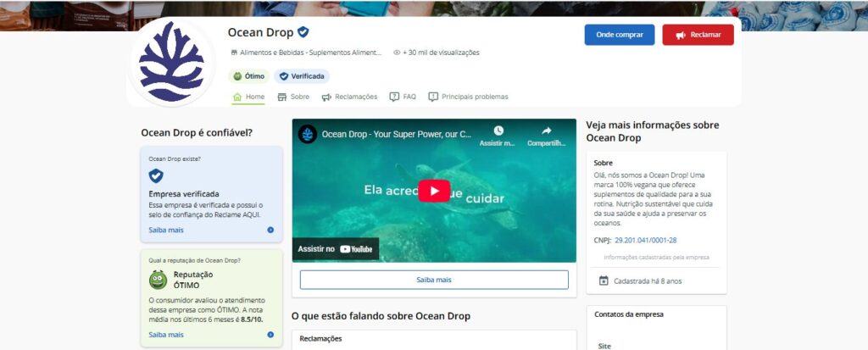Image resolution: width=868 pixels, height=350 pixels.
Task: Click the 'Onde comprar' button
Action: [620, 35]
